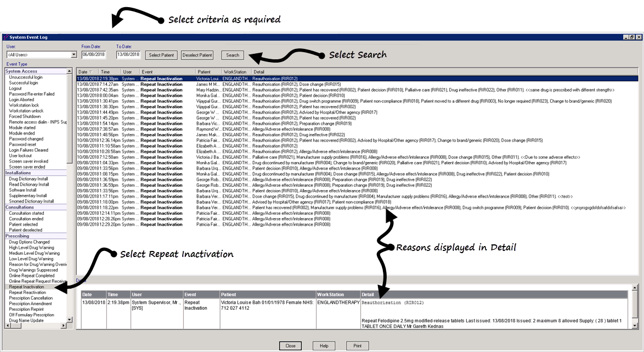This screenshot has width=644, height=352.
Task: Click the System Event Log title bar icon
Action: coord(5,37)
